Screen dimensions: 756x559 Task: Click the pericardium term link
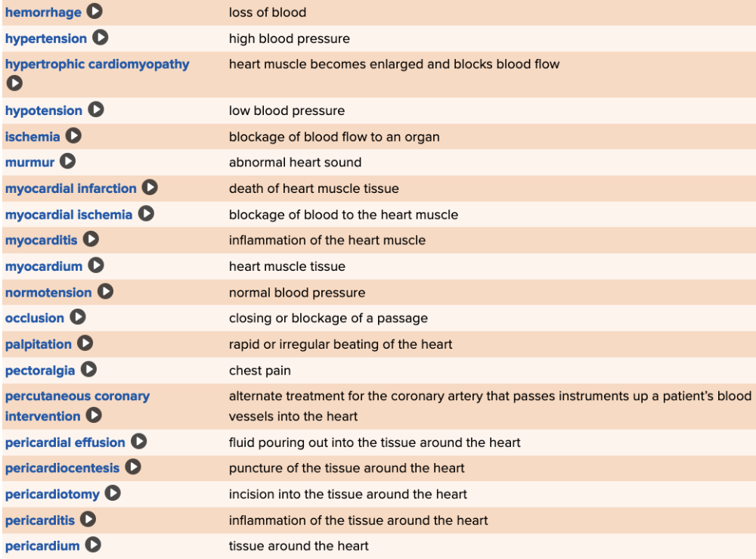click(42, 546)
